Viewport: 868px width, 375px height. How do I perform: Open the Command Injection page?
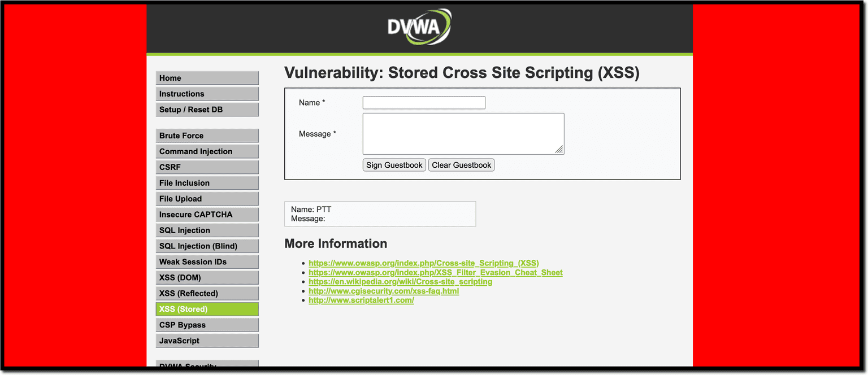pyautogui.click(x=207, y=151)
